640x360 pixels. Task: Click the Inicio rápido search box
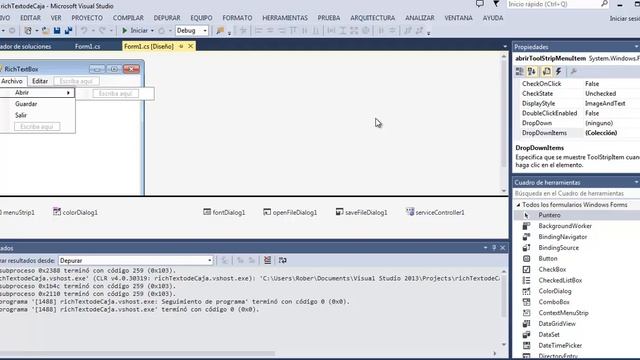558,4
